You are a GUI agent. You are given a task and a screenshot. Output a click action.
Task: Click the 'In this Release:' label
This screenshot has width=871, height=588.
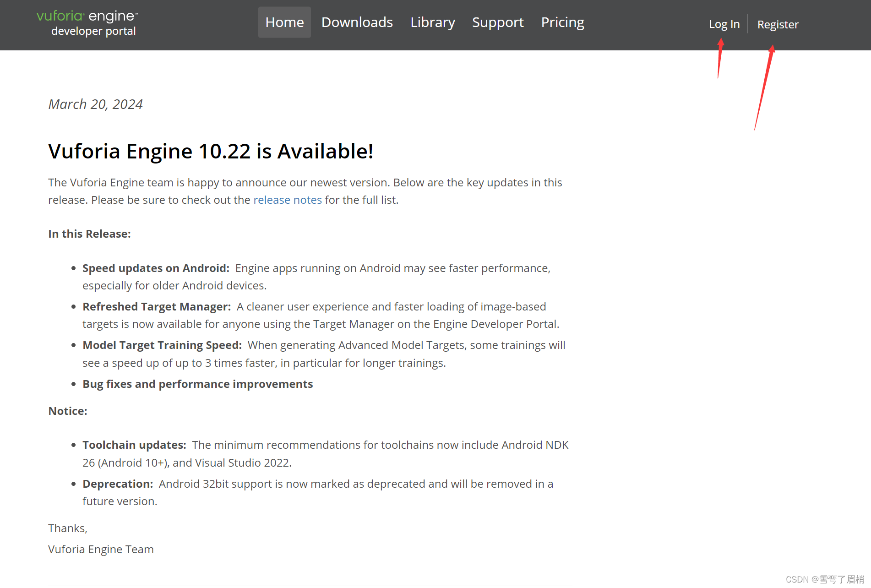tap(89, 234)
